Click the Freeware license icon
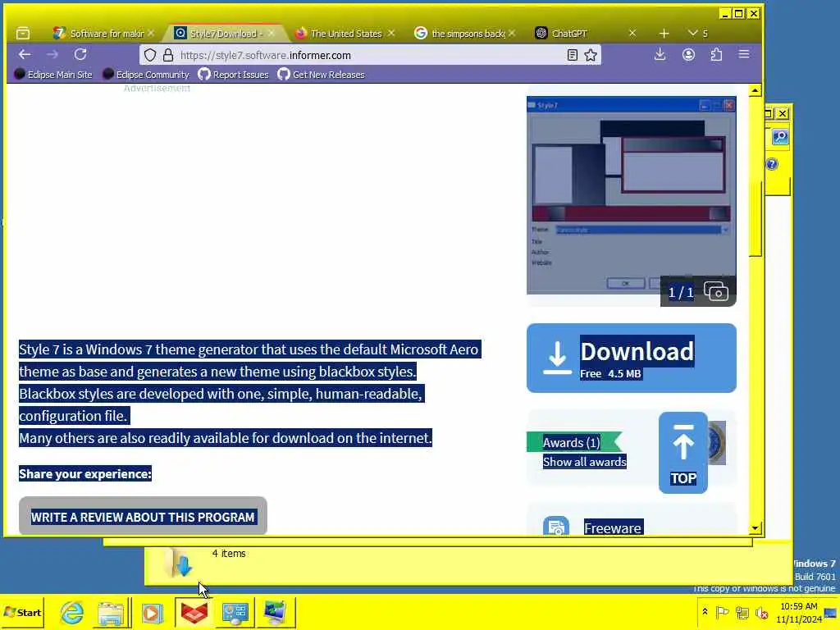The height and width of the screenshot is (630, 840). point(556,527)
